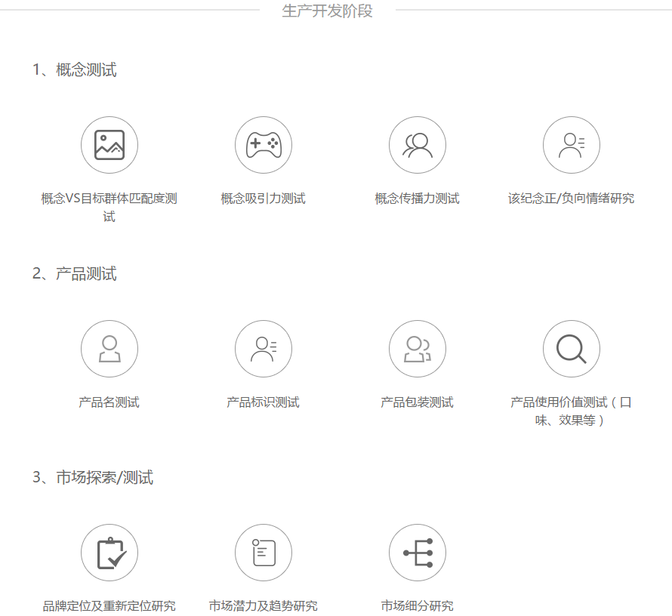Click the 概念VS目标群体匹配度测试 label
Image resolution: width=672 pixels, height=616 pixels.
pyautogui.click(x=109, y=208)
